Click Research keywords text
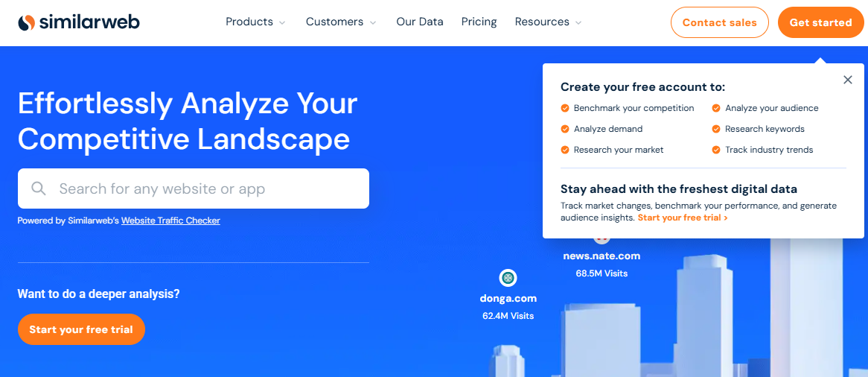868x377 pixels. pos(765,129)
